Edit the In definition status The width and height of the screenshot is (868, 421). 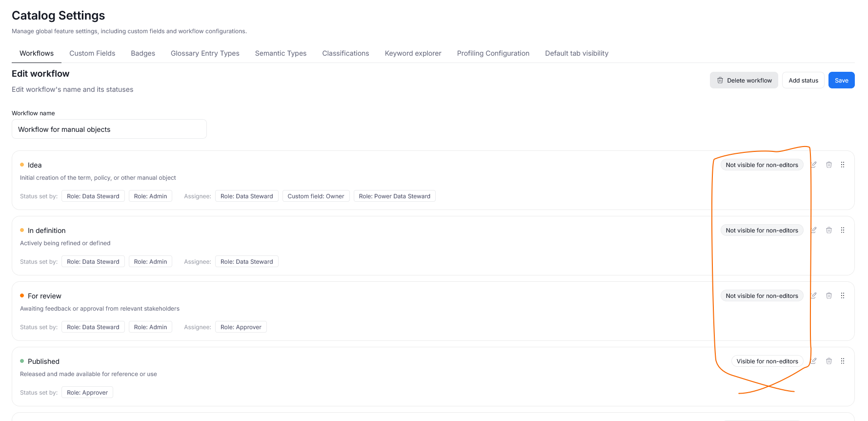(814, 230)
